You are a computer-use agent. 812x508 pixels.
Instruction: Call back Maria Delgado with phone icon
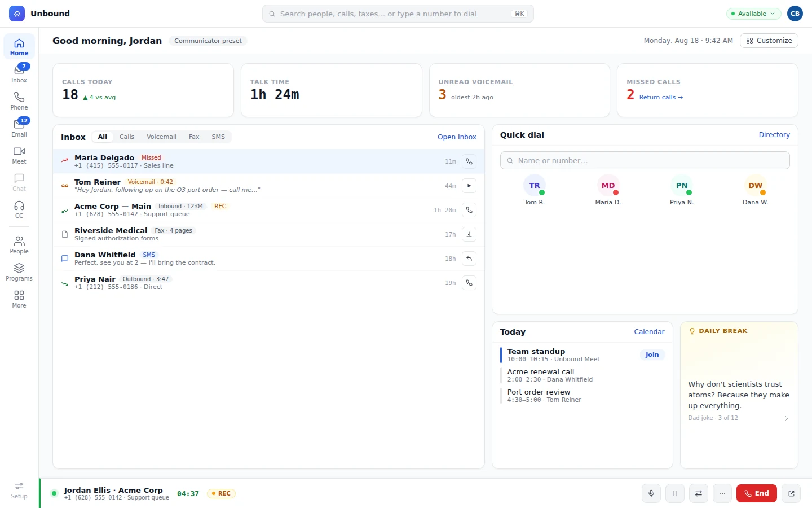point(469,161)
